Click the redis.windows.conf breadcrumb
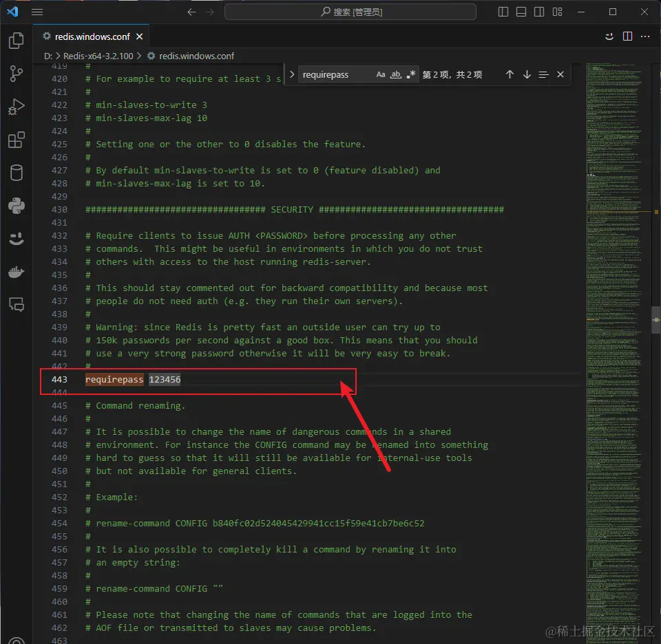 pos(196,56)
